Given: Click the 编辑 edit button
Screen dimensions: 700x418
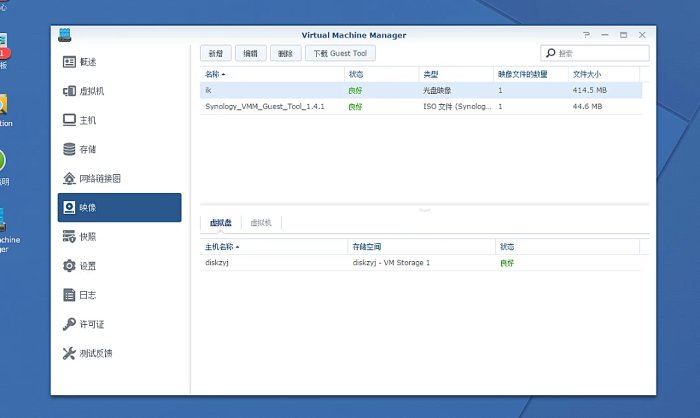Looking at the screenshot, I should point(250,53).
